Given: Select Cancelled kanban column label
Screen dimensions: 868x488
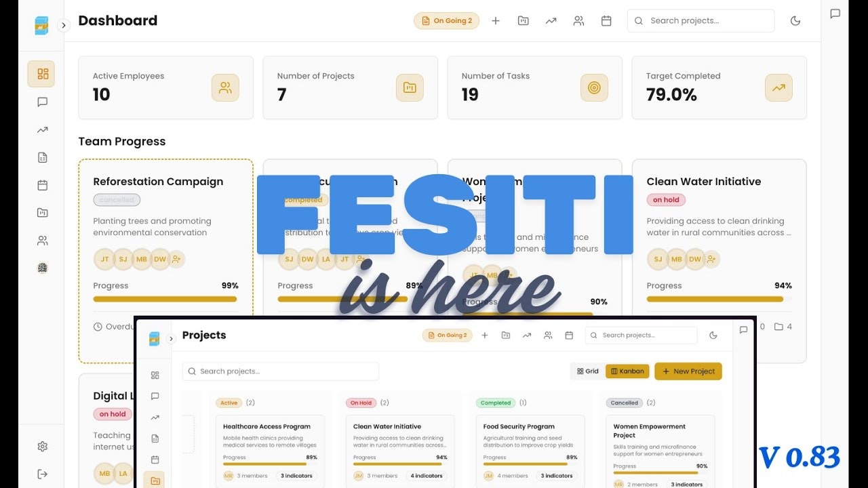Looking at the screenshot, I should pyautogui.click(x=625, y=403).
